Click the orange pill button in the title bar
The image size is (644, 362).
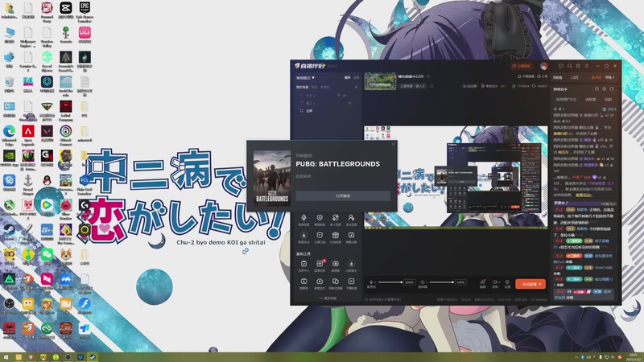[521, 66]
